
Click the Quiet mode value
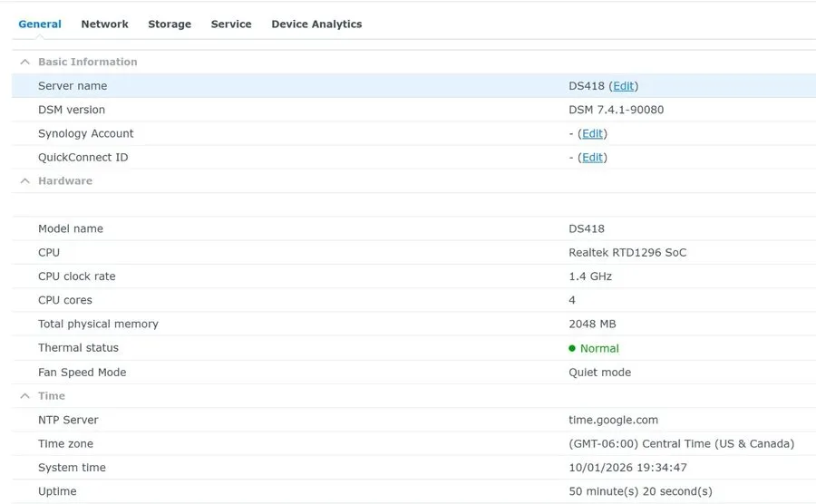[599, 373]
